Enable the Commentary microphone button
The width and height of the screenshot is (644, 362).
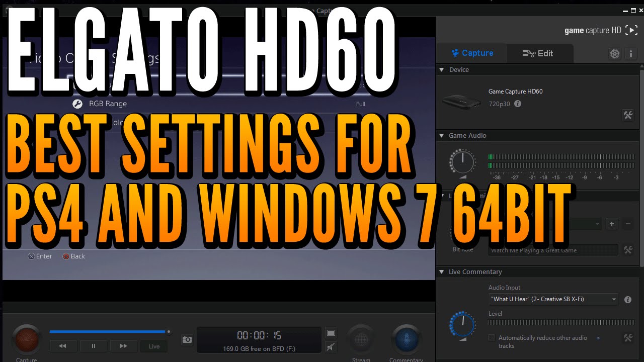pos(406,339)
